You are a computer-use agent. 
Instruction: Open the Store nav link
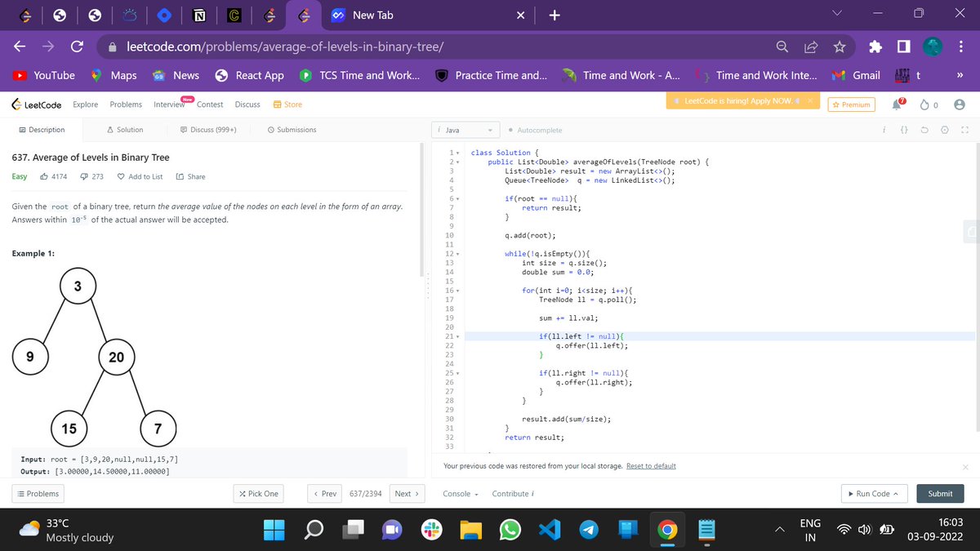[287, 104]
